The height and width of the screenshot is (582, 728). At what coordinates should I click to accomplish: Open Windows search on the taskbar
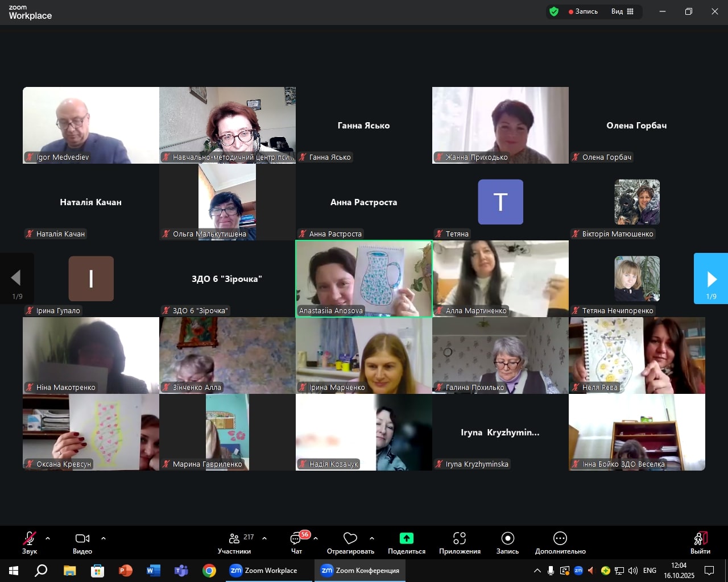click(41, 571)
